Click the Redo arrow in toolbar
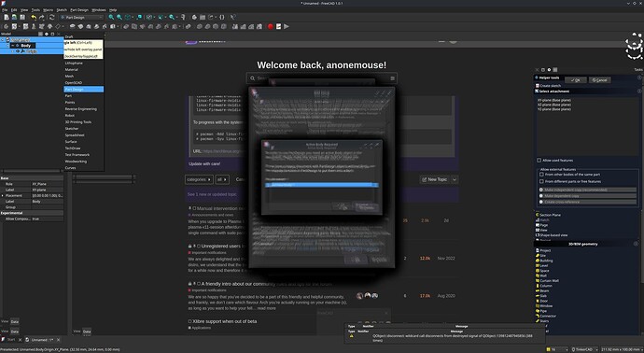 41,17
